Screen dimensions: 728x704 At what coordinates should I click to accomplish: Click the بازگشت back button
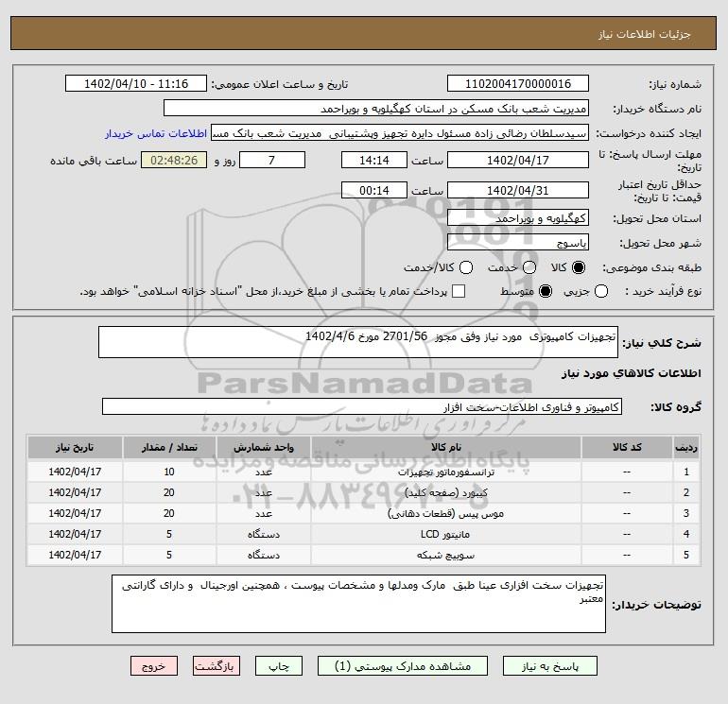(217, 666)
